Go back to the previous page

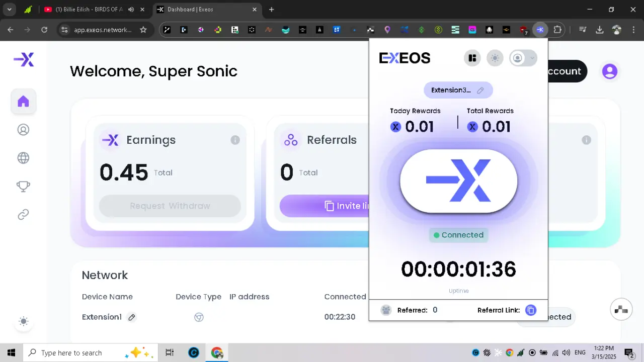(x=11, y=30)
